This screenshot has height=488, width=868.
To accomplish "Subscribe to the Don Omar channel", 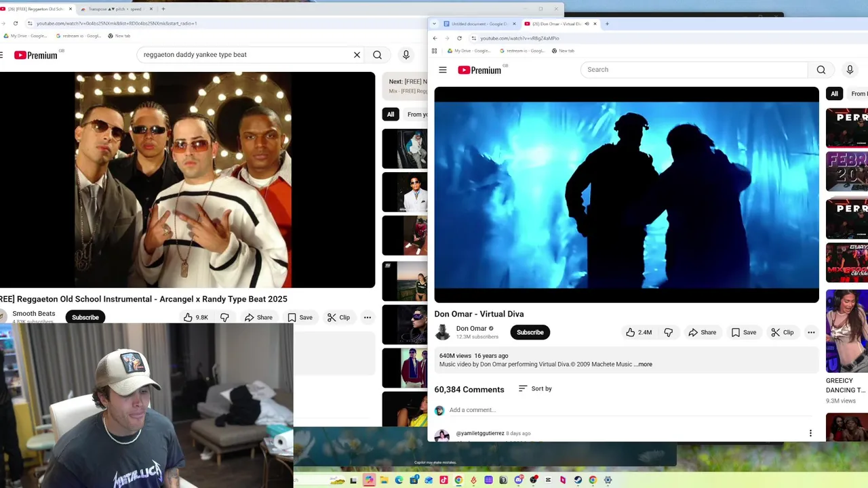I will [x=530, y=332].
